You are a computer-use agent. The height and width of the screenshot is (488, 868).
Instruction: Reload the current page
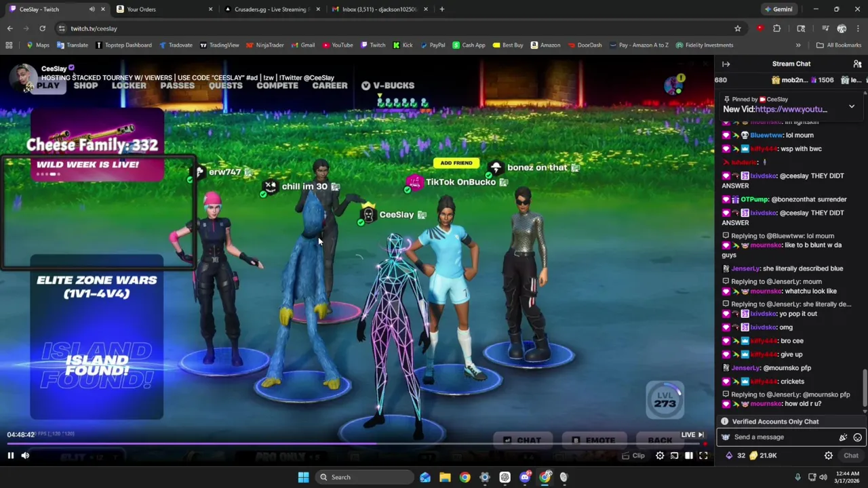(x=42, y=28)
